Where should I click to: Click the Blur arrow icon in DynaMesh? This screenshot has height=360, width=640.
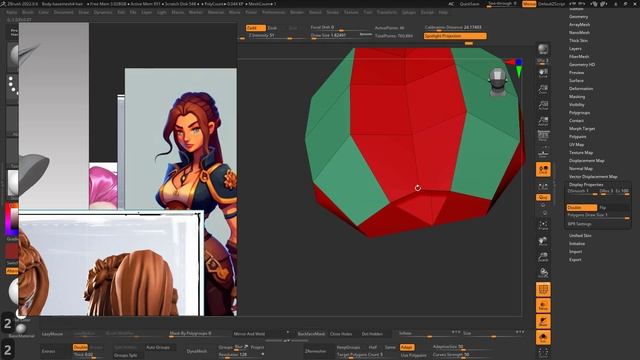246,347
